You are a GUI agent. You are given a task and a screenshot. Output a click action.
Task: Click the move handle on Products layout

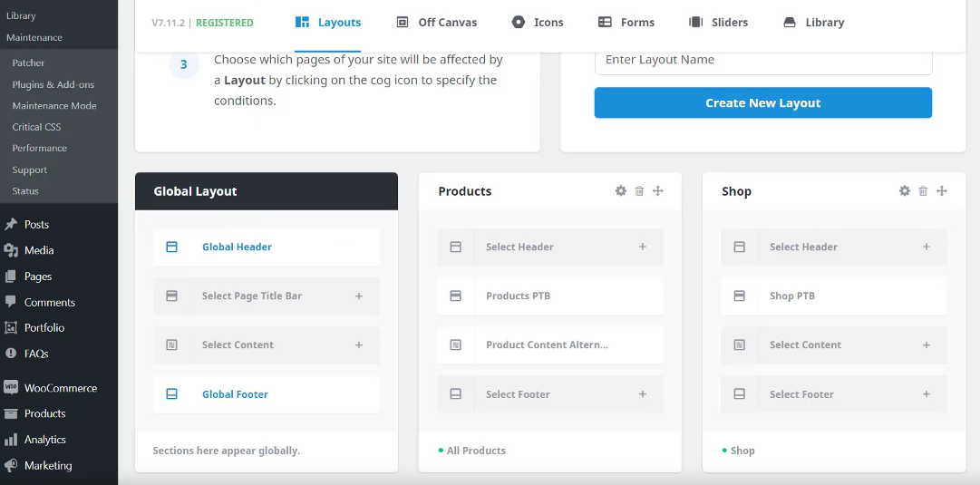coord(658,191)
